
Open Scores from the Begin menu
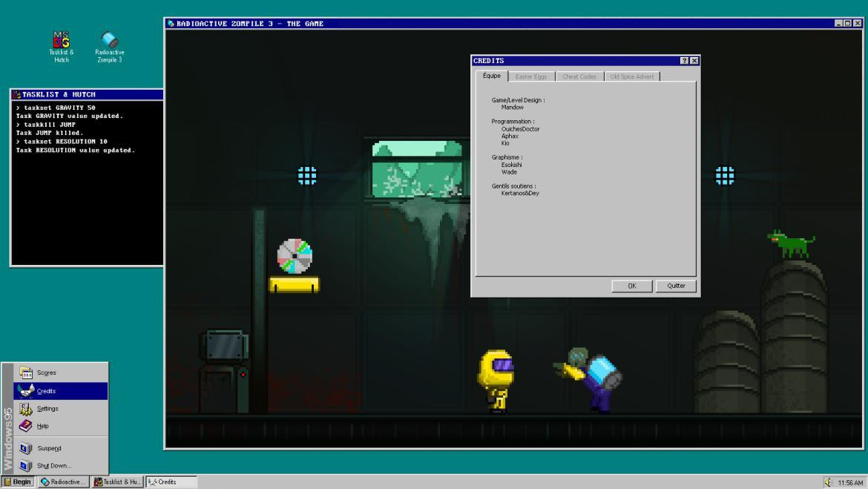[61, 373]
